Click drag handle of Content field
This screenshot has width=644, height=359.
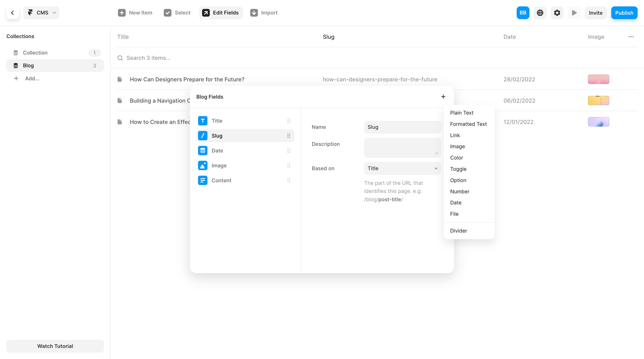point(289,180)
